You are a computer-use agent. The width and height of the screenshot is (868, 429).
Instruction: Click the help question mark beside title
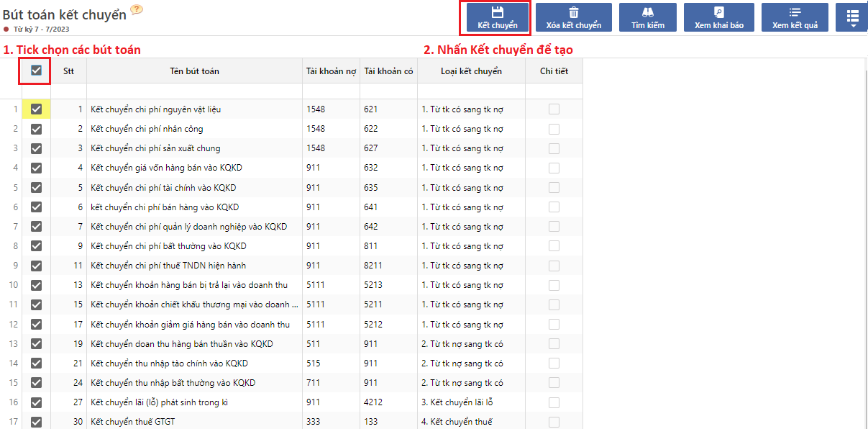tap(137, 10)
